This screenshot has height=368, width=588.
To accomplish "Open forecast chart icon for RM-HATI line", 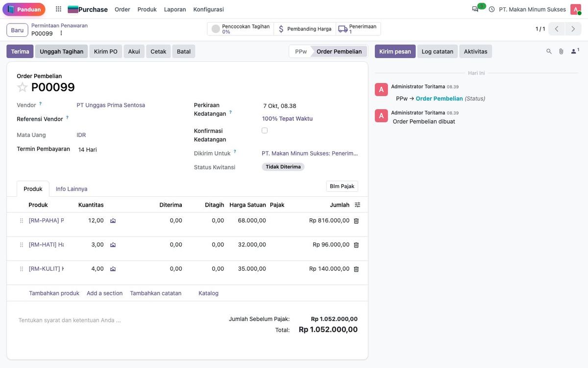I will point(113,245).
